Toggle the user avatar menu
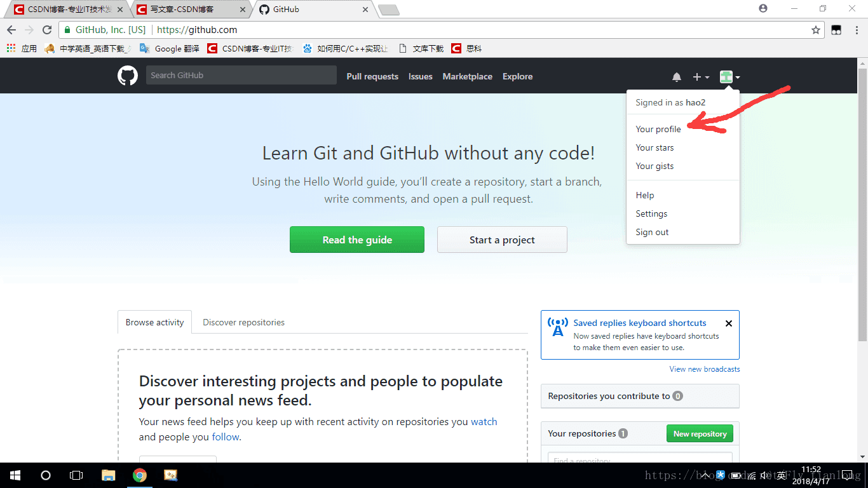The width and height of the screenshot is (868, 488). click(x=729, y=77)
